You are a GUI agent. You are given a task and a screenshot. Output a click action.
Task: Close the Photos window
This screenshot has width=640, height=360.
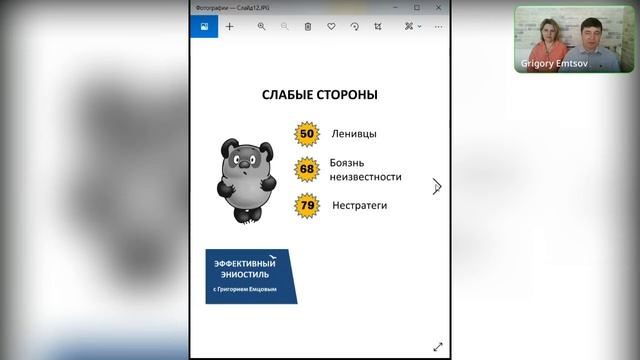(x=438, y=7)
